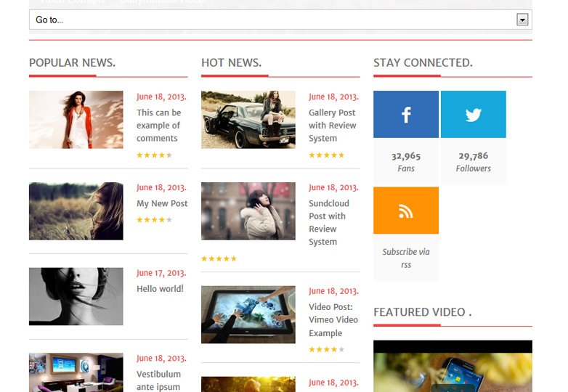Click the living room interior thumbnail

pyautogui.click(x=76, y=372)
